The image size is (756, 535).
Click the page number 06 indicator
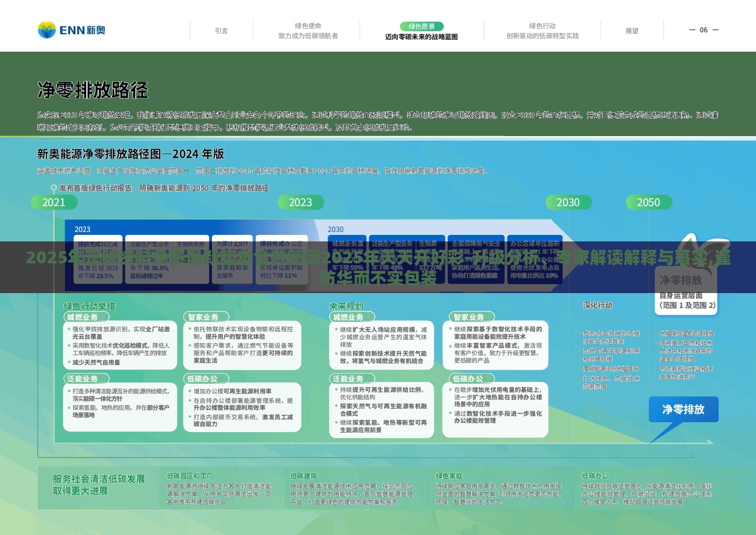704,30
